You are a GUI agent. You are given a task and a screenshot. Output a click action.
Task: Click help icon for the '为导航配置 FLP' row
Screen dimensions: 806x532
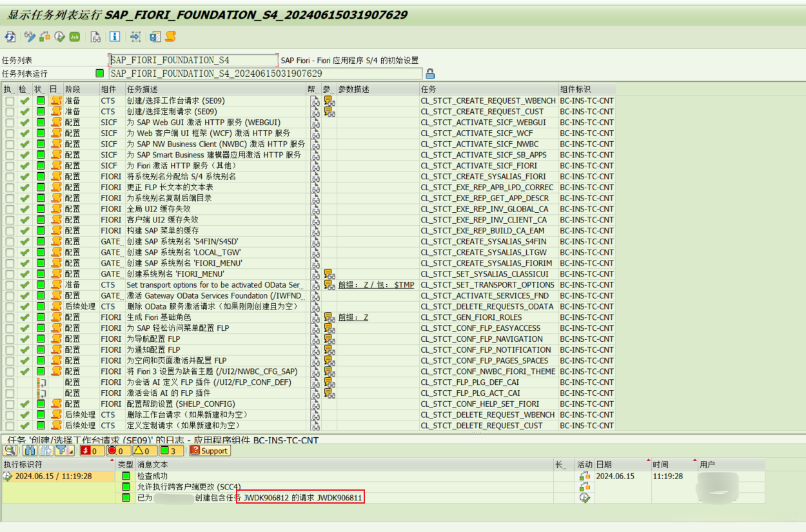(x=315, y=339)
